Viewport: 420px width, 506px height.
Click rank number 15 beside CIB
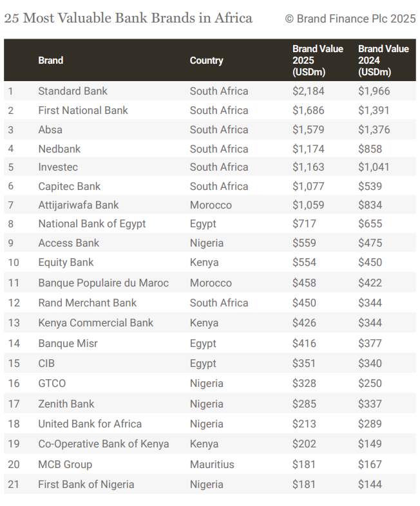click(x=14, y=363)
